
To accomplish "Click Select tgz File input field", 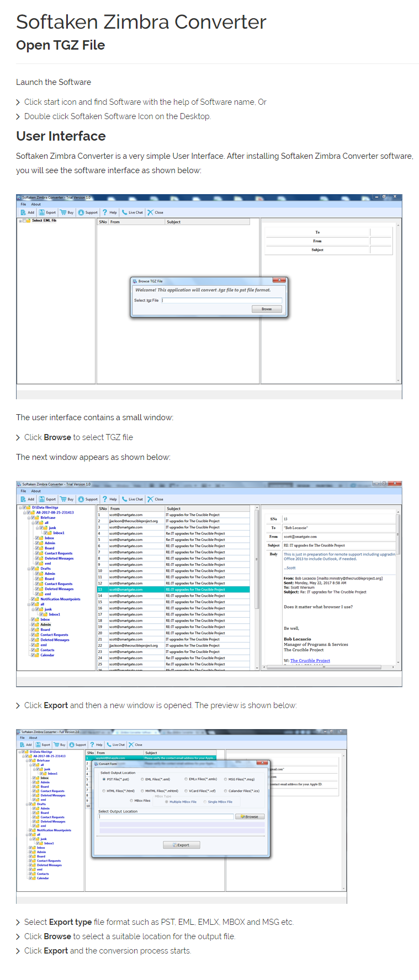I will (222, 301).
